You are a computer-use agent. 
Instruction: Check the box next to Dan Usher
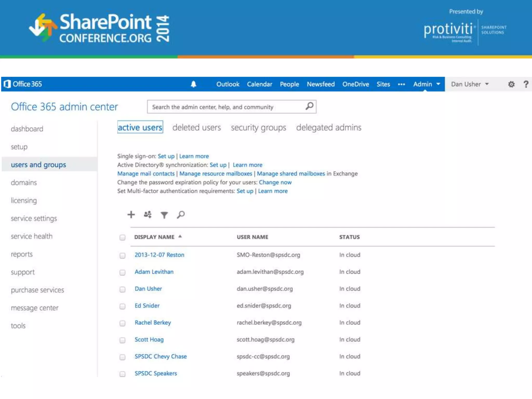(x=122, y=289)
